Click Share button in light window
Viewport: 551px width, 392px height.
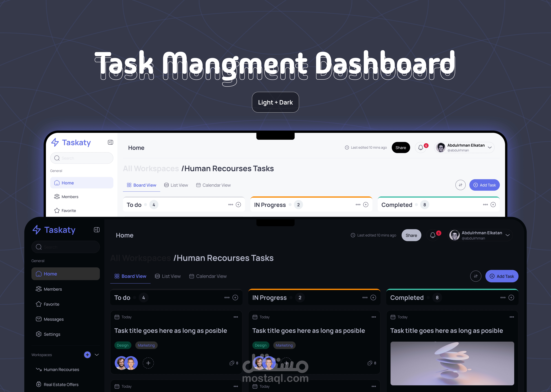point(401,147)
